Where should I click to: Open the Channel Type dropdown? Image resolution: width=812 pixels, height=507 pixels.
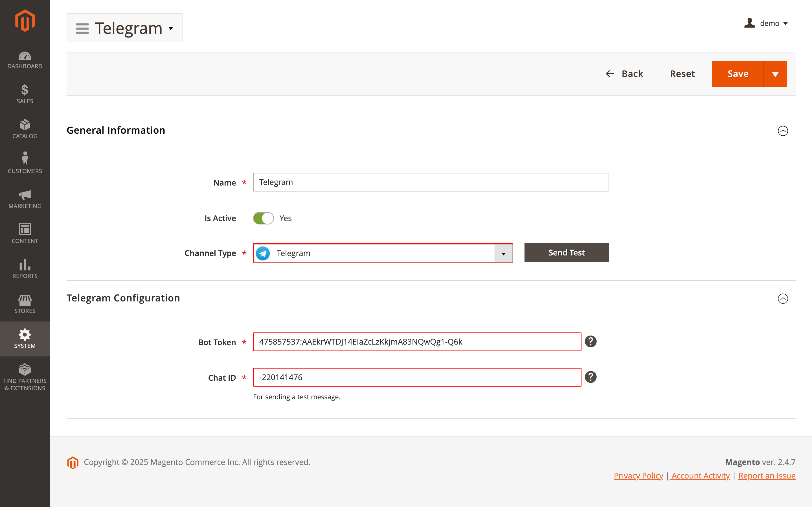tap(503, 253)
